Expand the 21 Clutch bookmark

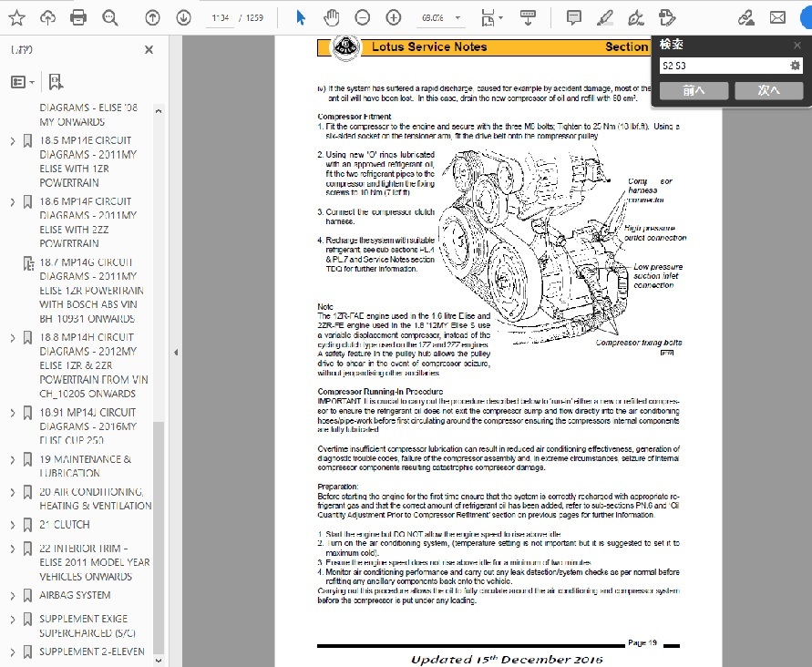(x=13, y=525)
